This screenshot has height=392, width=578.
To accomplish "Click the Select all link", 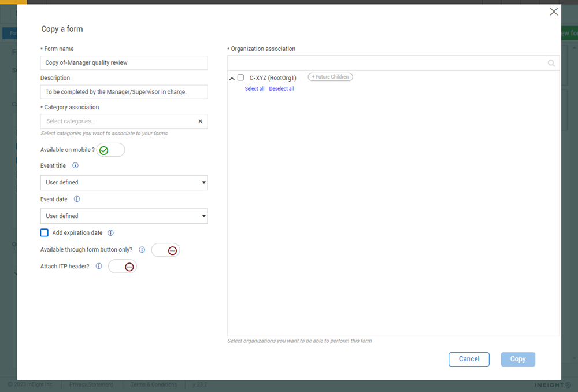I will [254, 89].
